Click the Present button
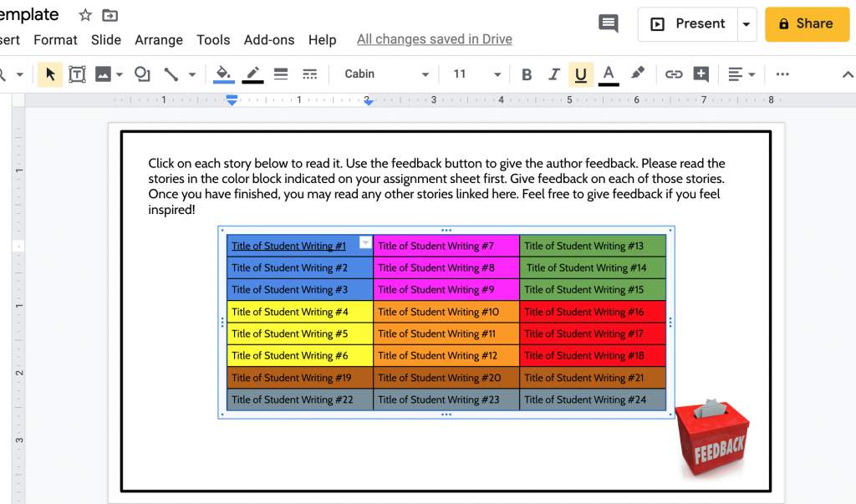The height and width of the screenshot is (504, 856). (688, 24)
